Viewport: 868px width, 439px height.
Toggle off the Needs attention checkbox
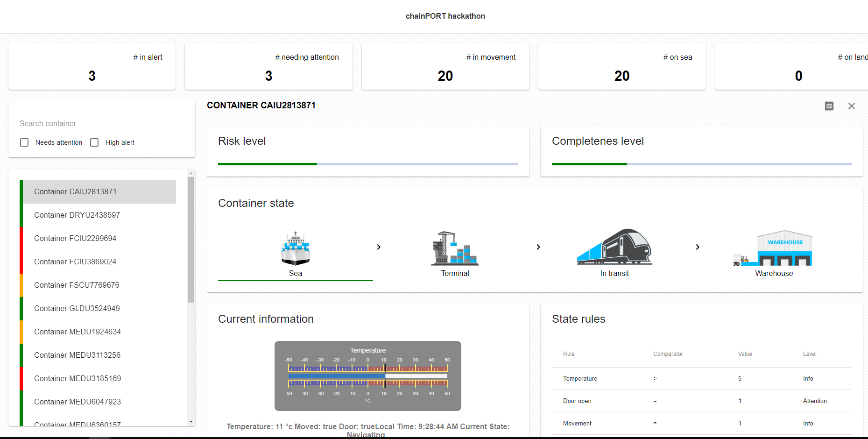pyautogui.click(x=24, y=142)
